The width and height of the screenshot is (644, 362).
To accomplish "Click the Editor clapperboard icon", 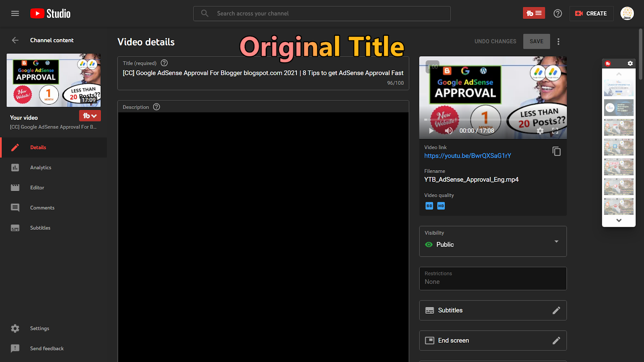I will tap(15, 188).
